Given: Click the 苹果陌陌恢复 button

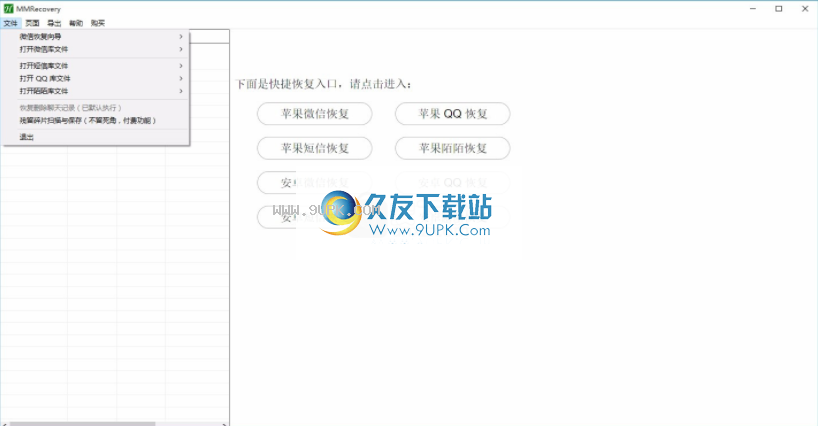Looking at the screenshot, I should 452,148.
